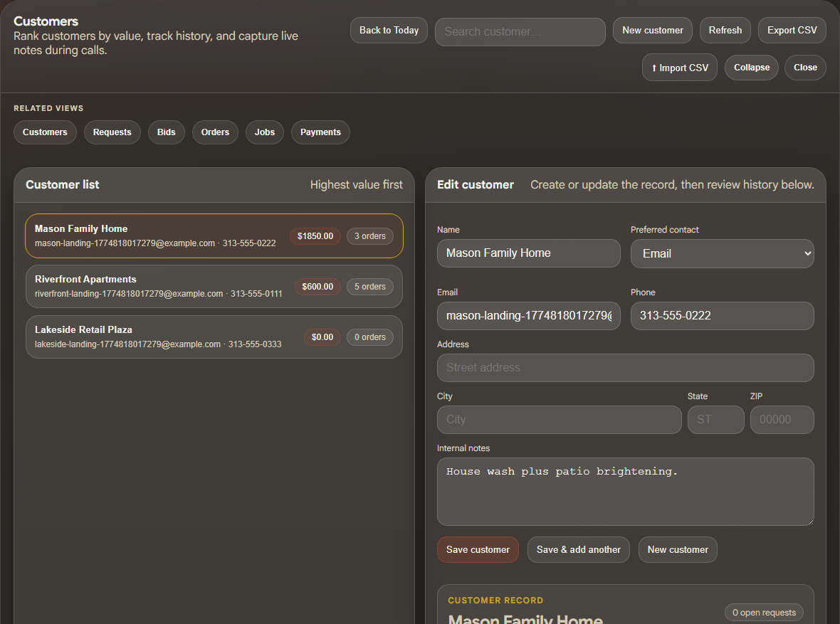Screen dimensions: 840x624
Task: Open the Lakeside Retail Plaza record
Action: (214, 337)
